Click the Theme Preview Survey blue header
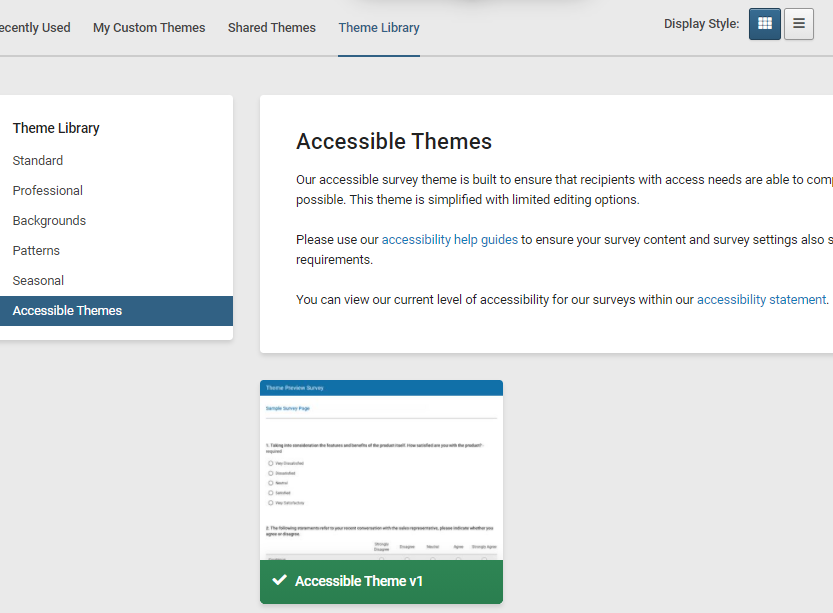This screenshot has width=833, height=613. [x=381, y=388]
